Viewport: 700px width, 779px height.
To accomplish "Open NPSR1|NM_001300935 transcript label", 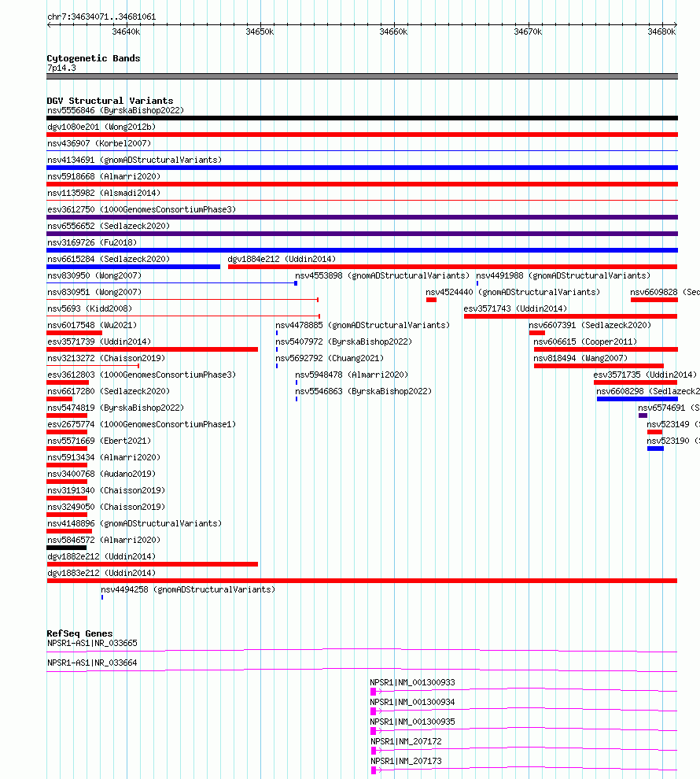I will click(x=412, y=722).
